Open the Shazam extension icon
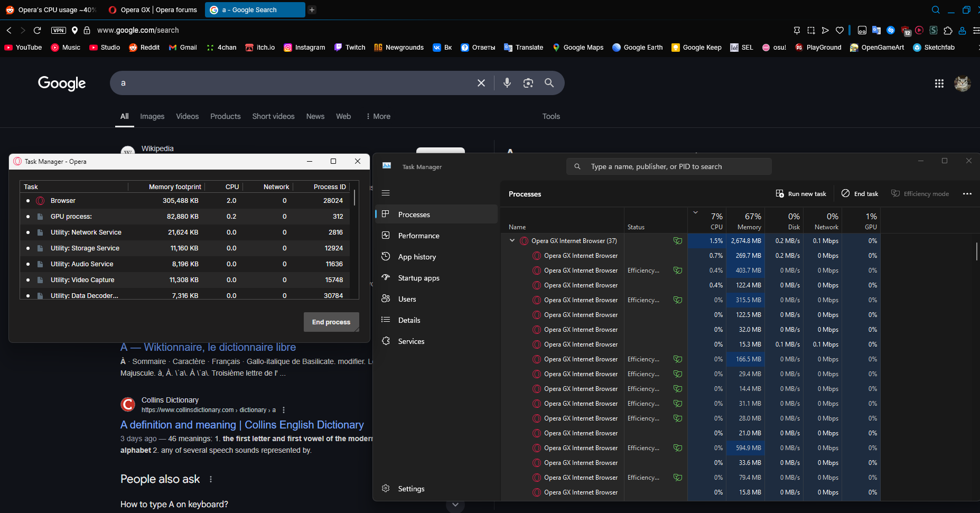 pyautogui.click(x=891, y=30)
